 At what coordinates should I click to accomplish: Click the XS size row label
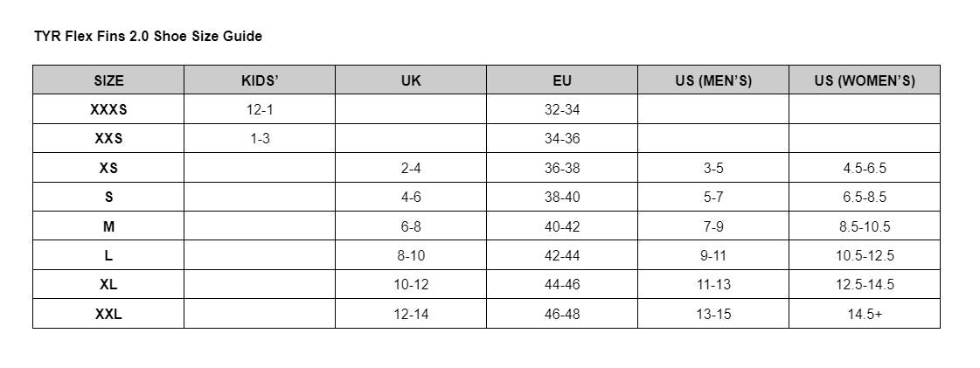point(108,168)
